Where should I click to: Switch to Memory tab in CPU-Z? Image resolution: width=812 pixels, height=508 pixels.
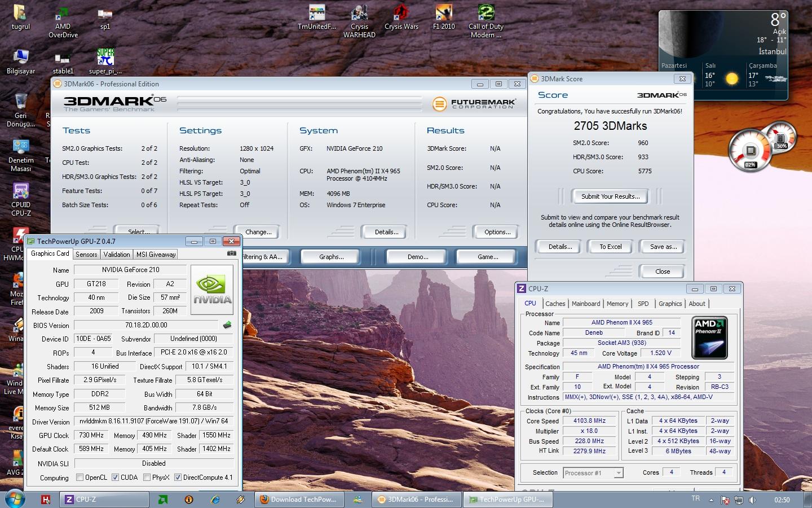pyautogui.click(x=617, y=304)
